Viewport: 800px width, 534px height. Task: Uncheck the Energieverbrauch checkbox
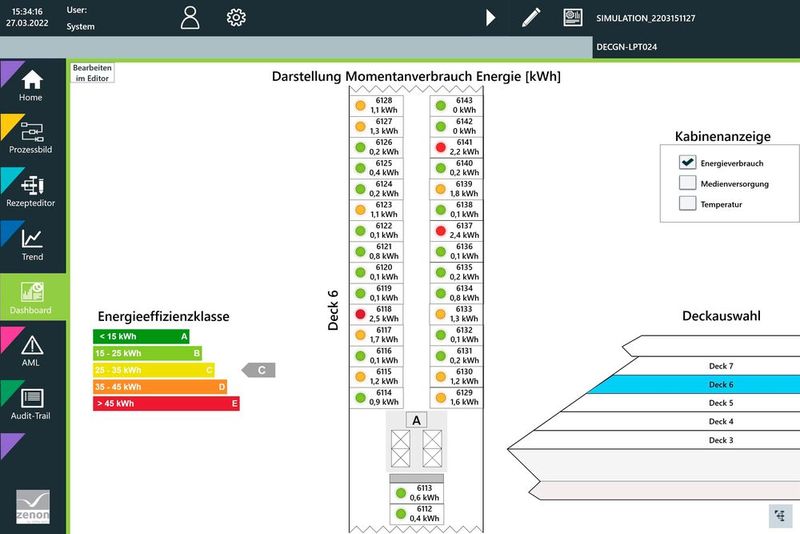click(x=687, y=162)
